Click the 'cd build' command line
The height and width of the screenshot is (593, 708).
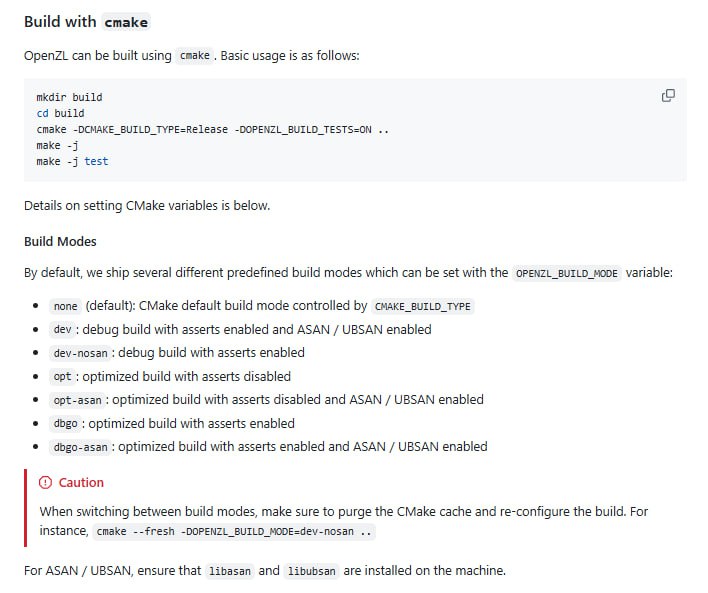point(60,114)
